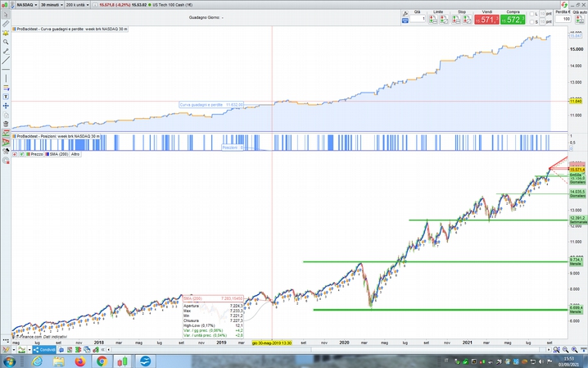Click the chain link icon in bottom toolbar

pyautogui.click(x=96, y=350)
